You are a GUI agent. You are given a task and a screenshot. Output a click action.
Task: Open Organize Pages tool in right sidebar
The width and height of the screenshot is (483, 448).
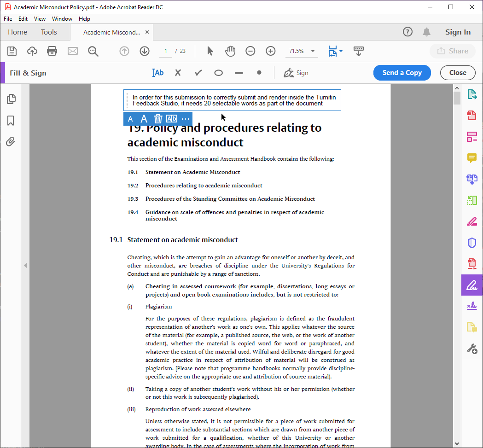tap(472, 200)
